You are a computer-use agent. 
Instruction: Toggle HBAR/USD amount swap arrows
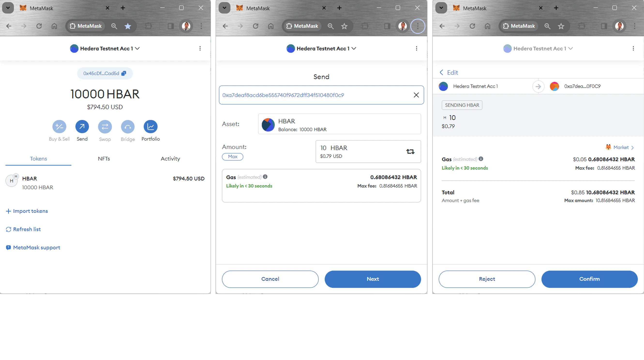tap(410, 151)
